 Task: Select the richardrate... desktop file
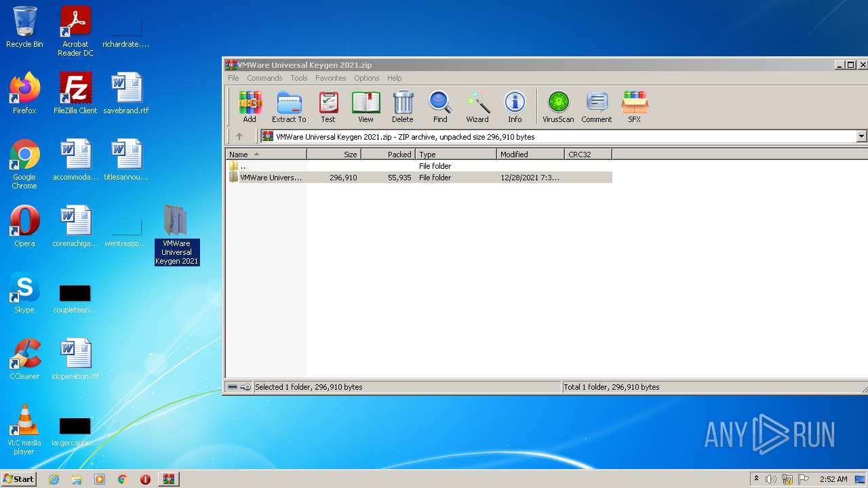(x=126, y=33)
